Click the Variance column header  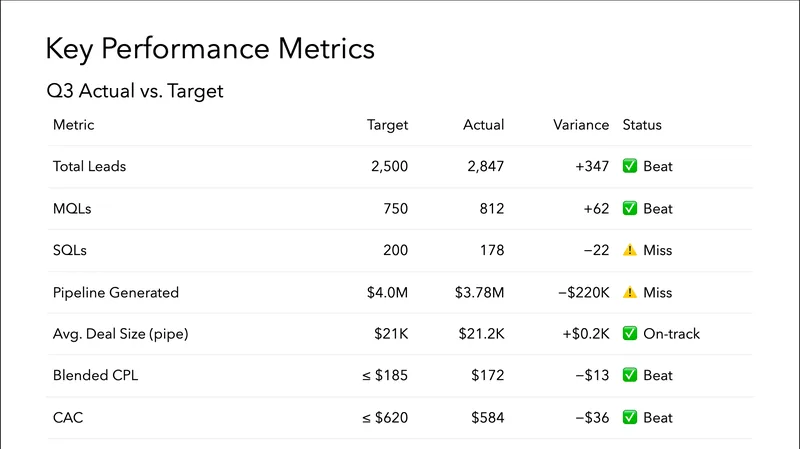coord(580,125)
